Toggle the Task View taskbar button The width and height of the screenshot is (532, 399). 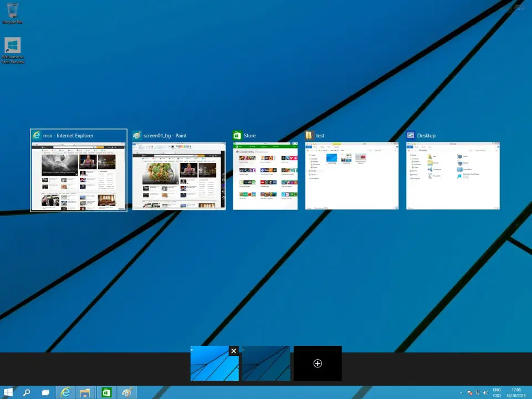point(45,392)
